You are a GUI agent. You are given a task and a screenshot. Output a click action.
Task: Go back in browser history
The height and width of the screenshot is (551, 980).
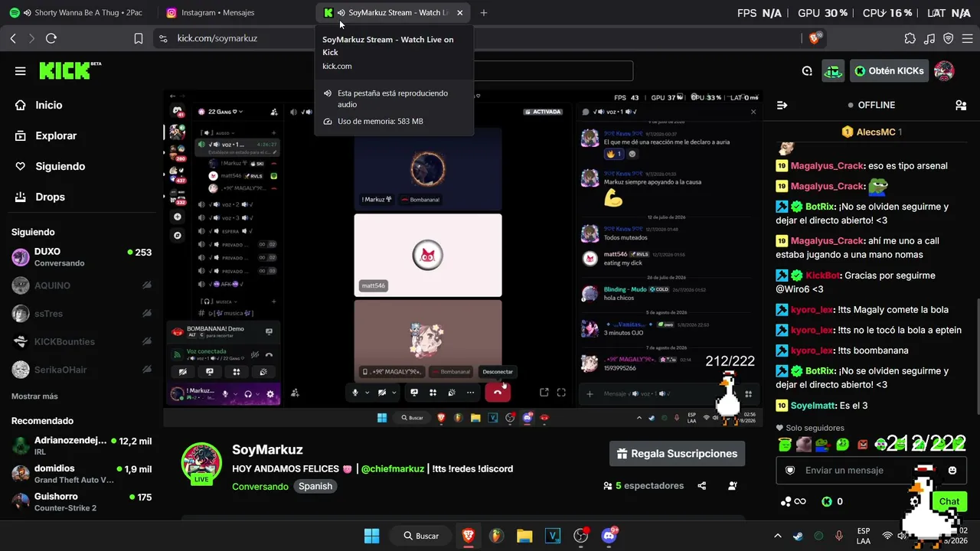click(13, 38)
